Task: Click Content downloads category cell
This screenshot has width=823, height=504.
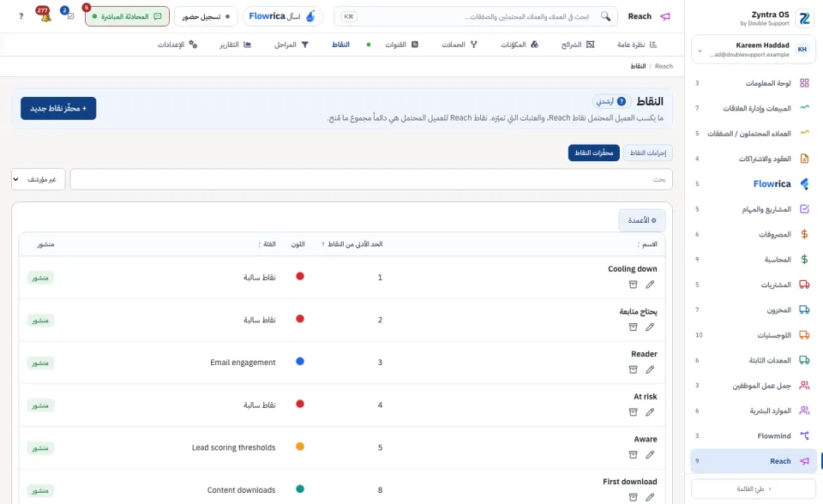Action: coord(241,489)
